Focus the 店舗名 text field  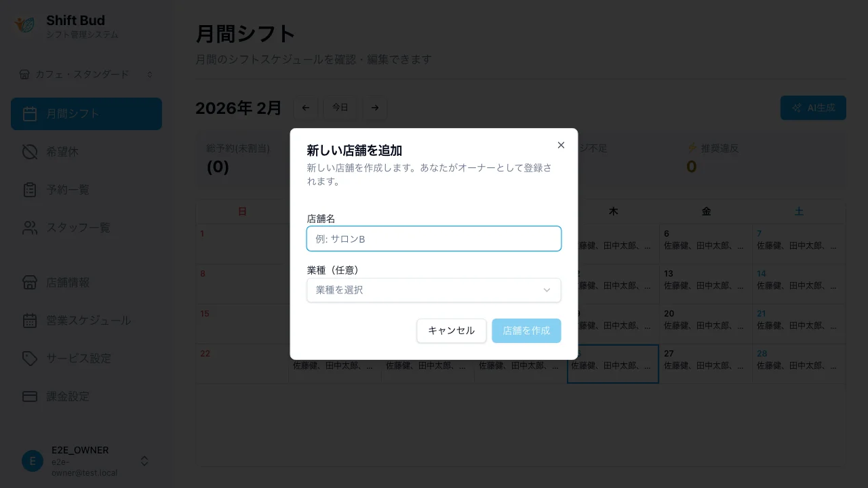point(433,239)
